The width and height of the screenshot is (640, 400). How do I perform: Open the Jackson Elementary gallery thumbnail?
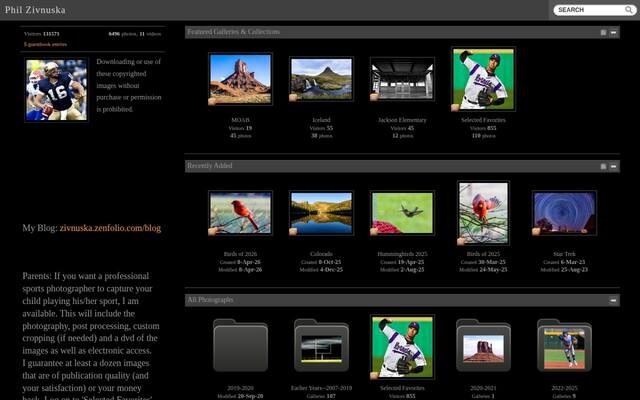(402, 79)
